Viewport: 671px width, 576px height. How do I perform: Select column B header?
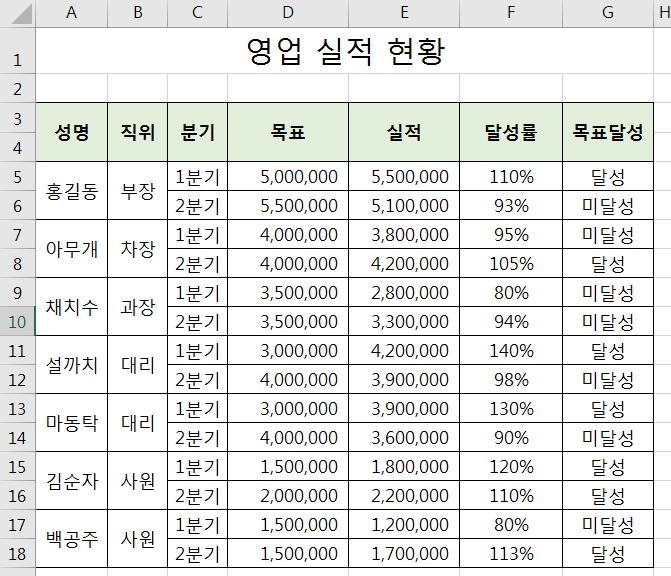137,13
